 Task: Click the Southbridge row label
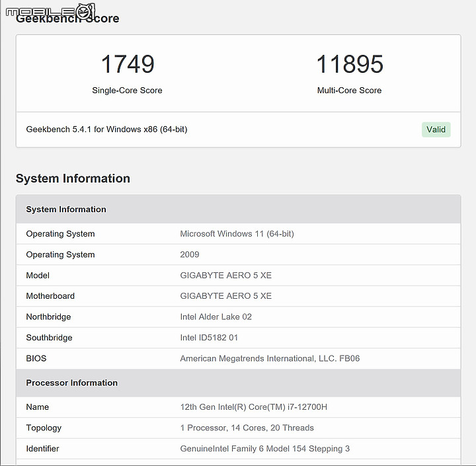[49, 338]
